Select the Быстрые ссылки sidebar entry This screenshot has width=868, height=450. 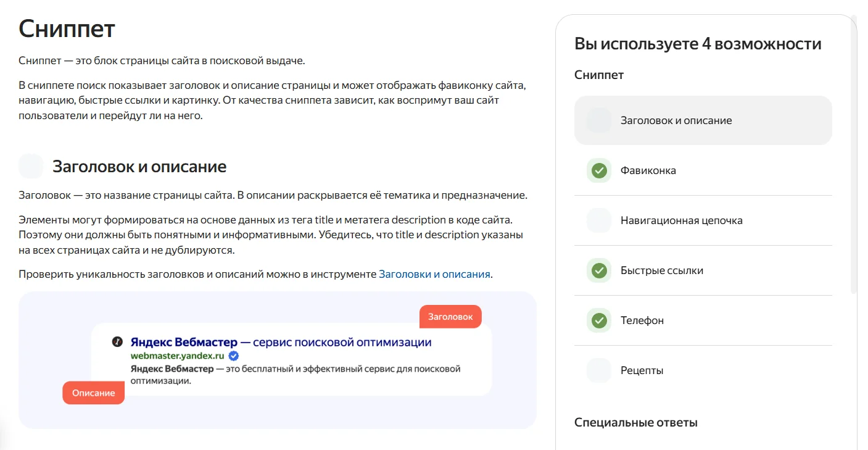click(x=661, y=270)
